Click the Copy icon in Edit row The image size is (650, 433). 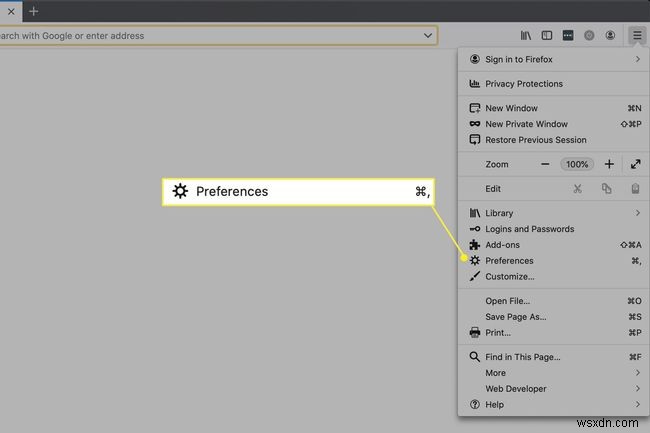[x=606, y=189]
